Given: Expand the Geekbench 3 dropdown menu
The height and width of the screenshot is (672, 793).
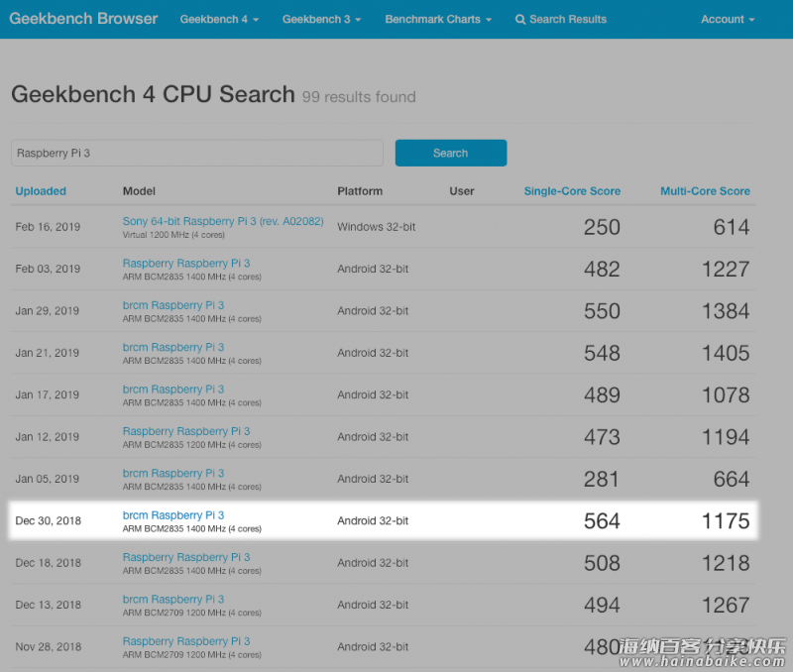Looking at the screenshot, I should pos(321,19).
